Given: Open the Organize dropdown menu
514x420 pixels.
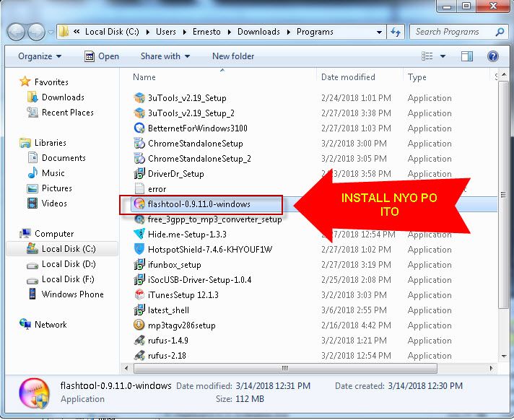Looking at the screenshot, I should pos(40,56).
